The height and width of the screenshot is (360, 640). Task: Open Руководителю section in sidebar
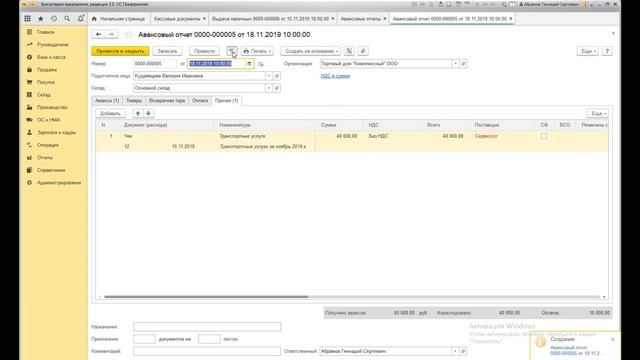(53, 44)
